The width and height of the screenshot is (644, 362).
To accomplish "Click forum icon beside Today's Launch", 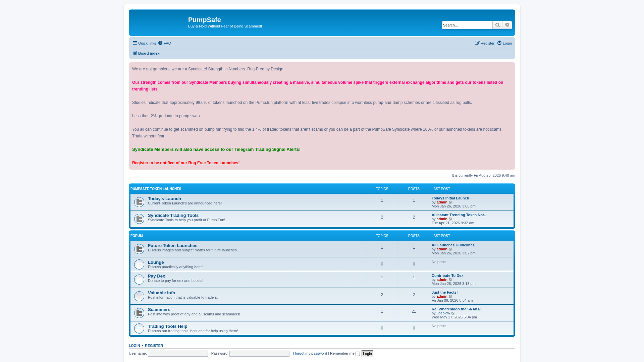I will 139,202.
